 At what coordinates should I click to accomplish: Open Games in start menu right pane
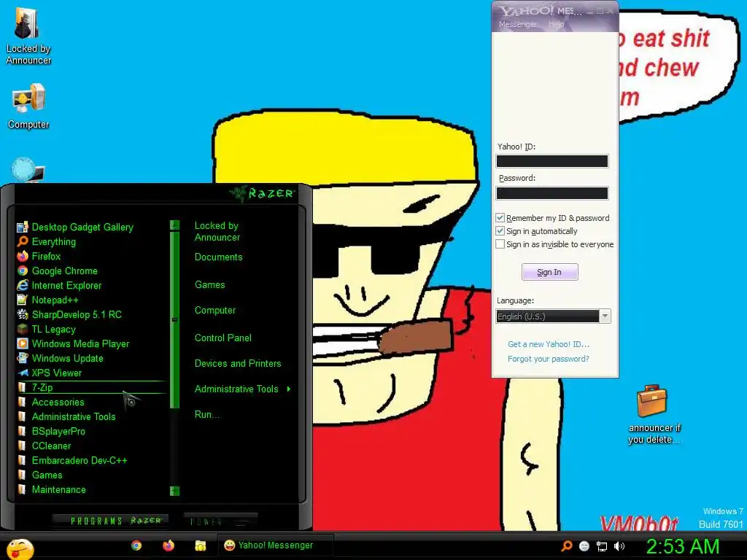tap(209, 285)
